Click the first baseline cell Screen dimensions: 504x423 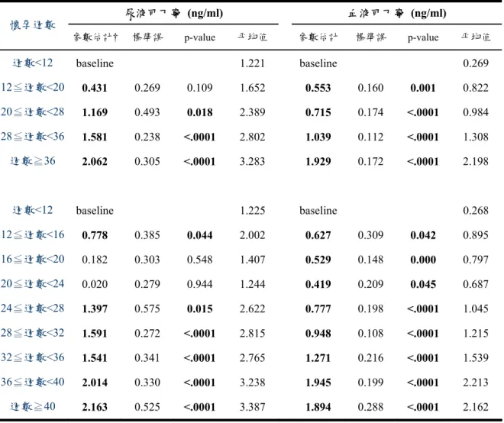95,63
